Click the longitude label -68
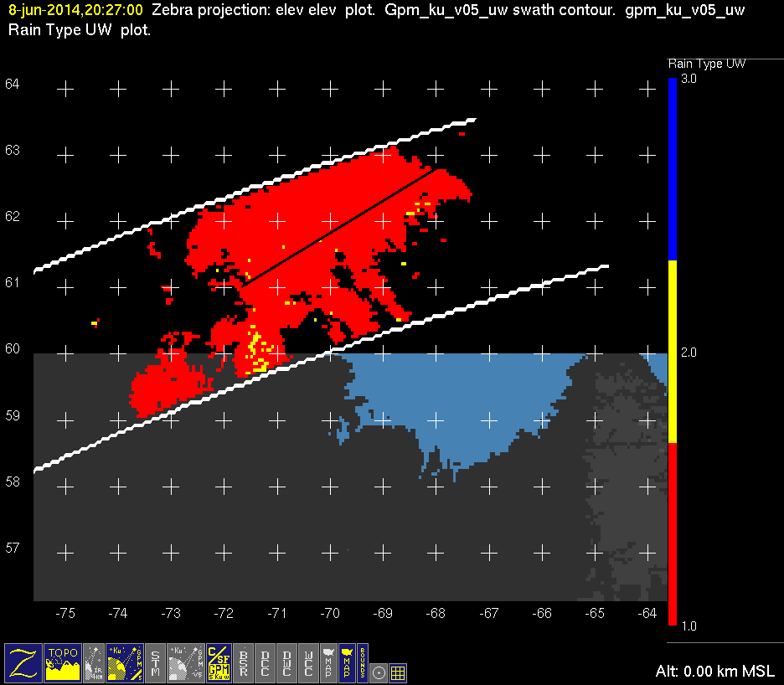 [x=435, y=614]
